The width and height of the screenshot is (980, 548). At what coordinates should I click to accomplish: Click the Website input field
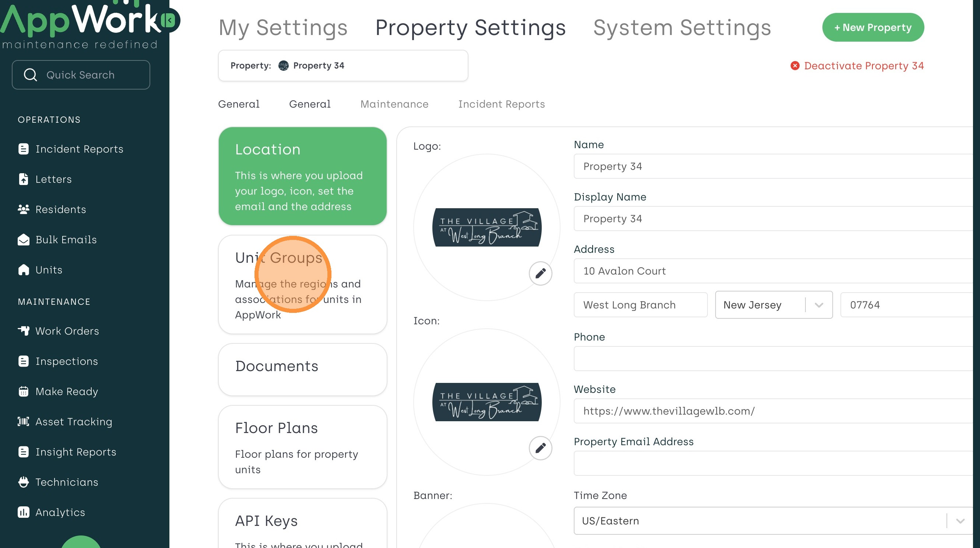click(772, 411)
